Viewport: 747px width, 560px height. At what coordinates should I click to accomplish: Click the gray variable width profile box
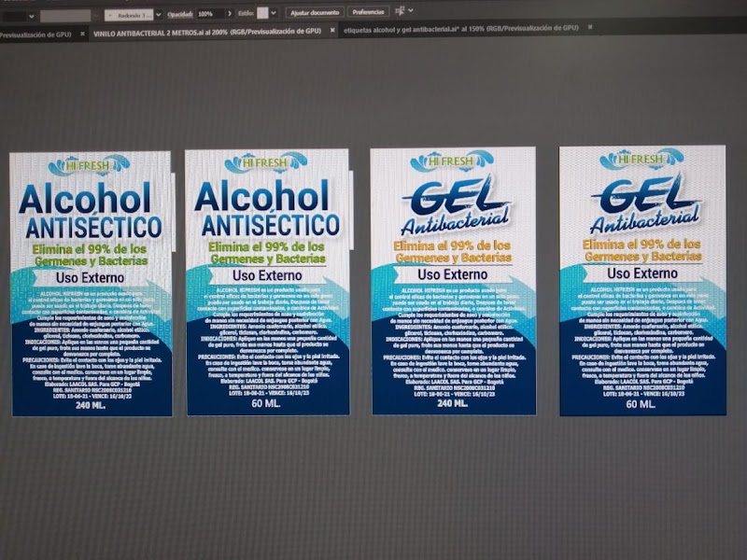tap(65, 16)
